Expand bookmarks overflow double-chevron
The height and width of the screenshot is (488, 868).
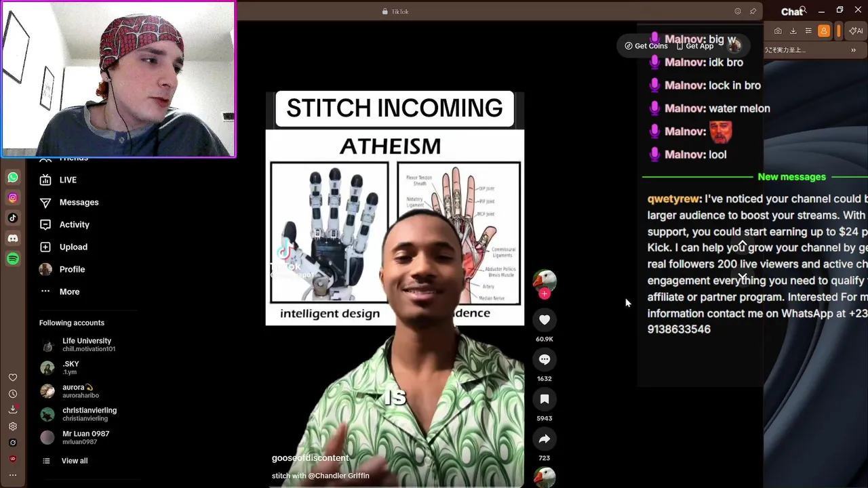[x=854, y=50]
